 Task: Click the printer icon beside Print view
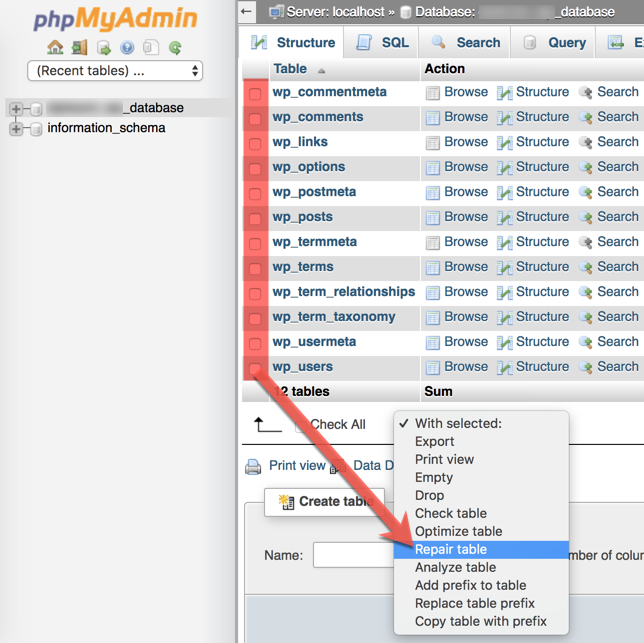pos(254,466)
